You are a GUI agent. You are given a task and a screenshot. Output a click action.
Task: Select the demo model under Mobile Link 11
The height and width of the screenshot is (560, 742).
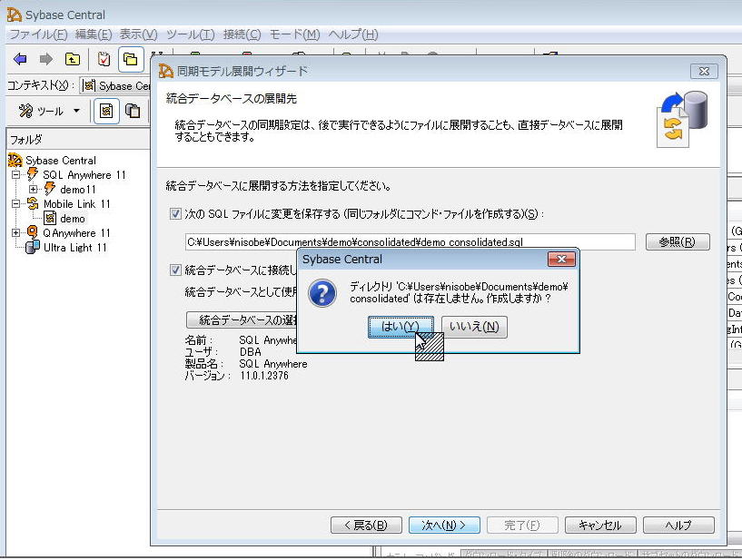tap(73, 218)
